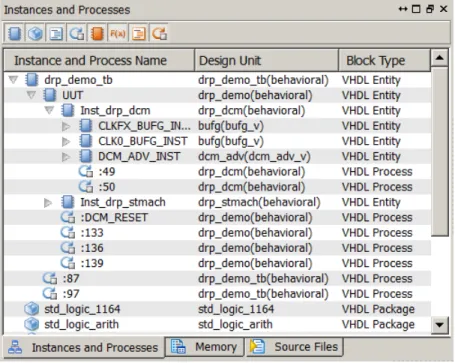Expand the CLKFX_BUFG_IN... tree node

point(66,126)
